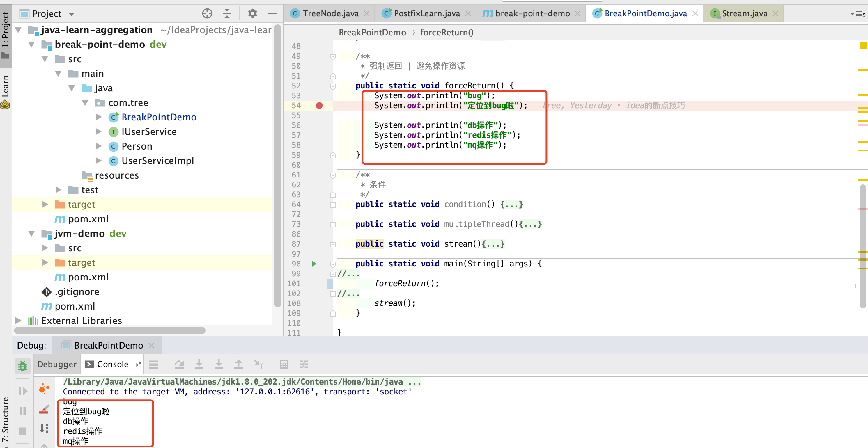
Task: Click the Step Out debug icon
Action: pos(239,364)
